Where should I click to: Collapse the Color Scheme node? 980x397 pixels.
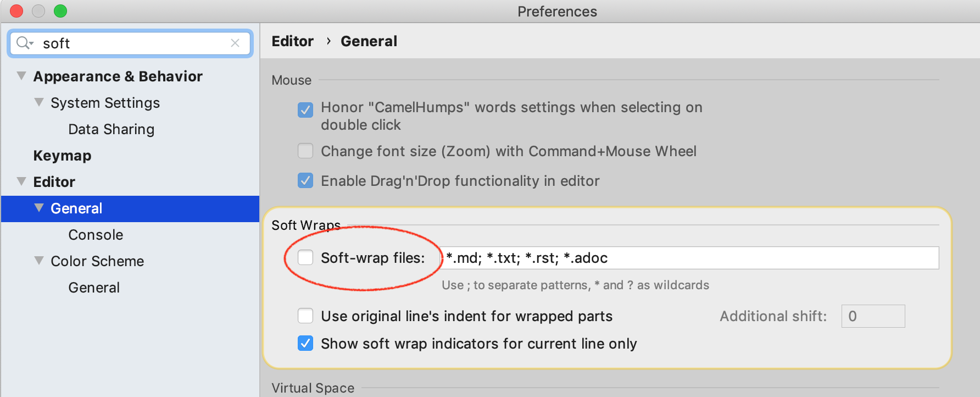[x=38, y=260]
